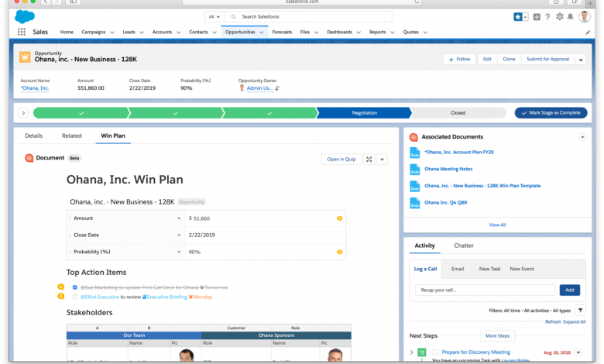This screenshot has width=604, height=364.
Task: Select the Negotiation stage in path
Action: (364, 113)
